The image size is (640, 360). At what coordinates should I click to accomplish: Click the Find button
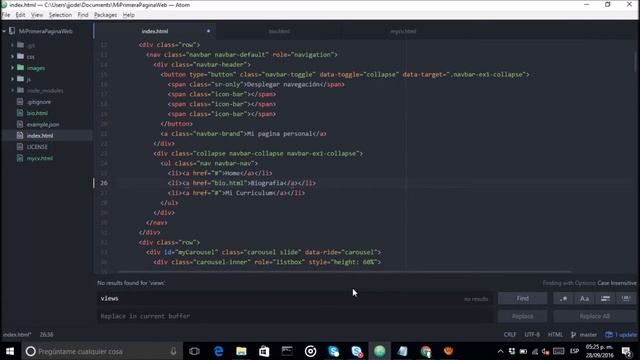522,299
